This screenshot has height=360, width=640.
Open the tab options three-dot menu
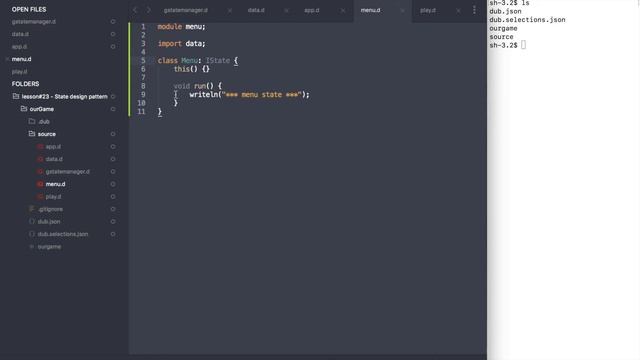pyautogui.click(x=474, y=10)
